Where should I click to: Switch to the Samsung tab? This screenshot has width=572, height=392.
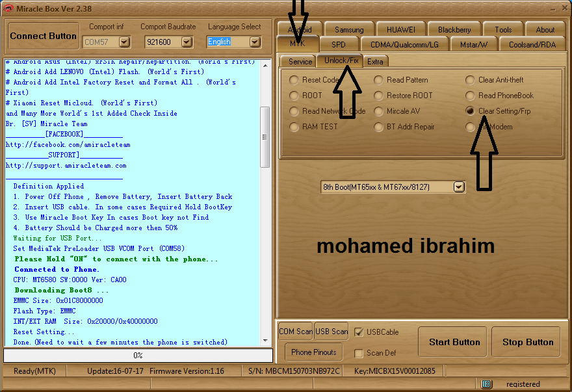tap(349, 29)
